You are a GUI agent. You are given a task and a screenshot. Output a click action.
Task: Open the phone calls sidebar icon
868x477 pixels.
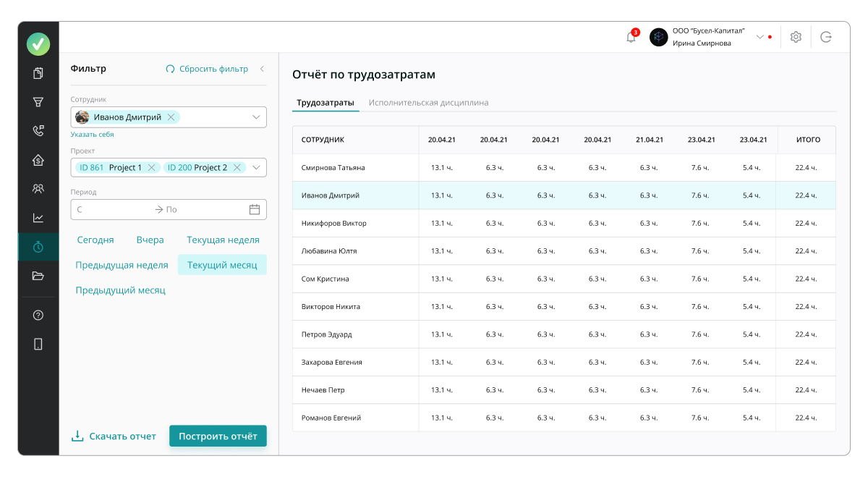38,131
